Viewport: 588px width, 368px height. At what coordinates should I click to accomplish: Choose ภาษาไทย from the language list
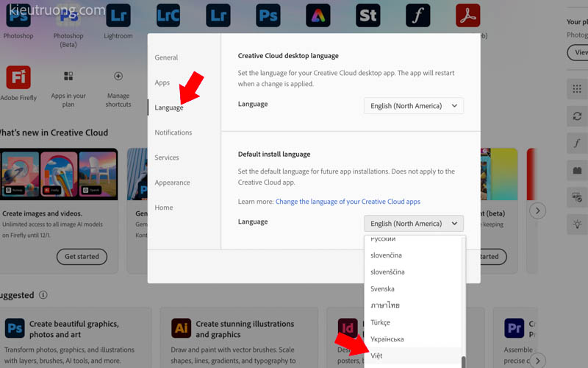click(x=413, y=305)
